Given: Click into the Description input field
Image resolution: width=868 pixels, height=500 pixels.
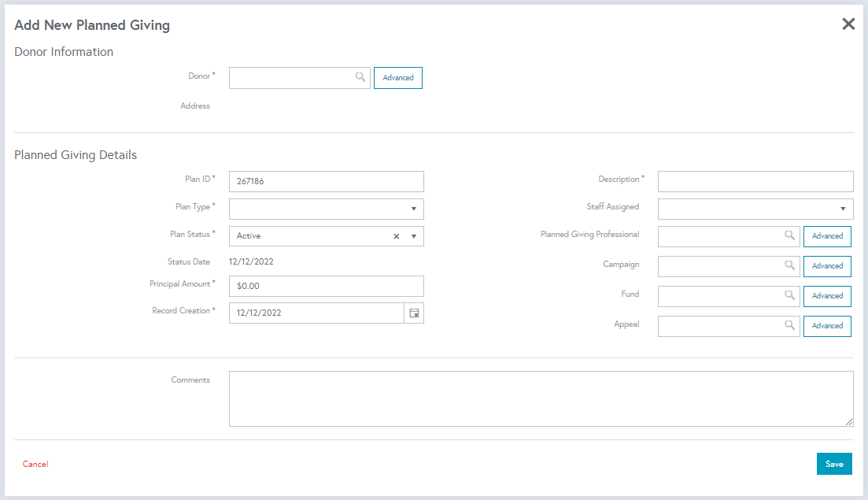Looking at the screenshot, I should coord(755,181).
